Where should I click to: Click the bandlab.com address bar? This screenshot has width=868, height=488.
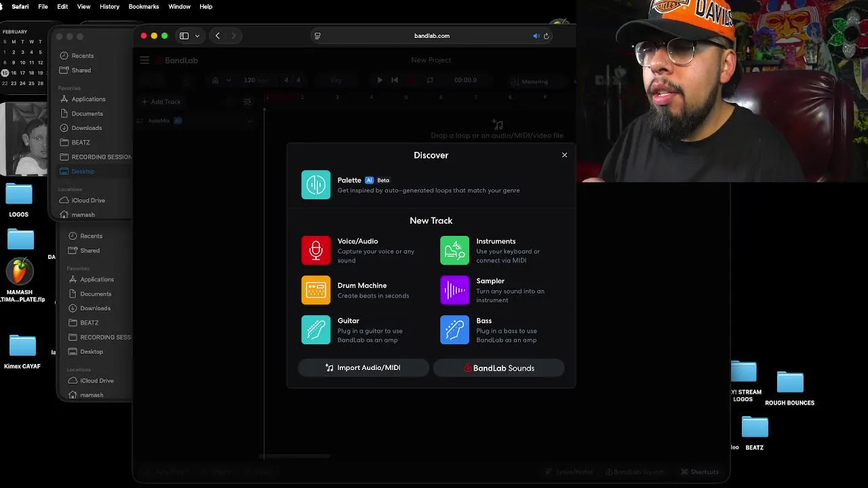(x=431, y=36)
